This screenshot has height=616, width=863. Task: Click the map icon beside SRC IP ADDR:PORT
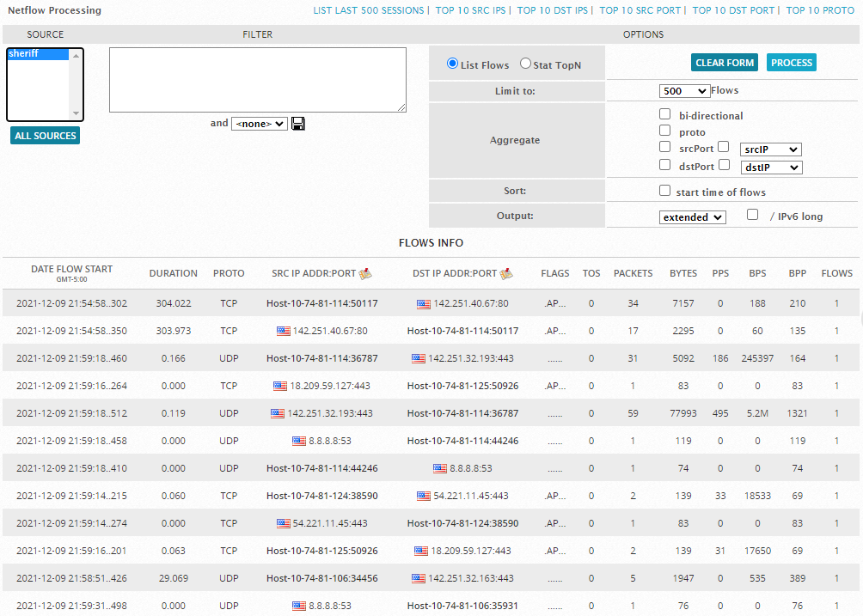tap(365, 273)
